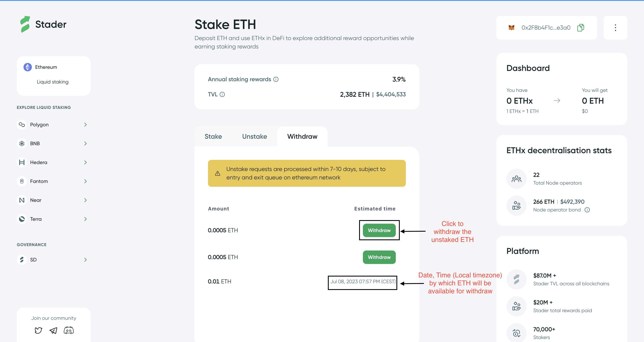The width and height of the screenshot is (644, 342).
Task: Click the MetaMask fox wallet icon
Action: click(512, 27)
